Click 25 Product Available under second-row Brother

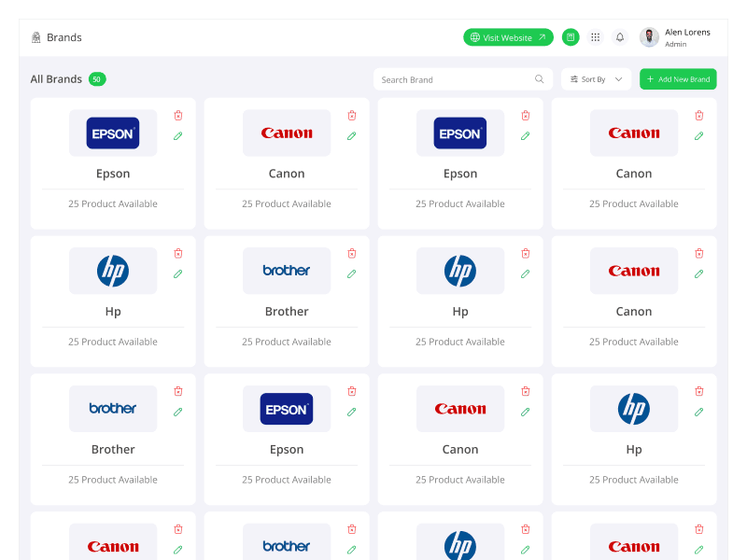pos(287,342)
